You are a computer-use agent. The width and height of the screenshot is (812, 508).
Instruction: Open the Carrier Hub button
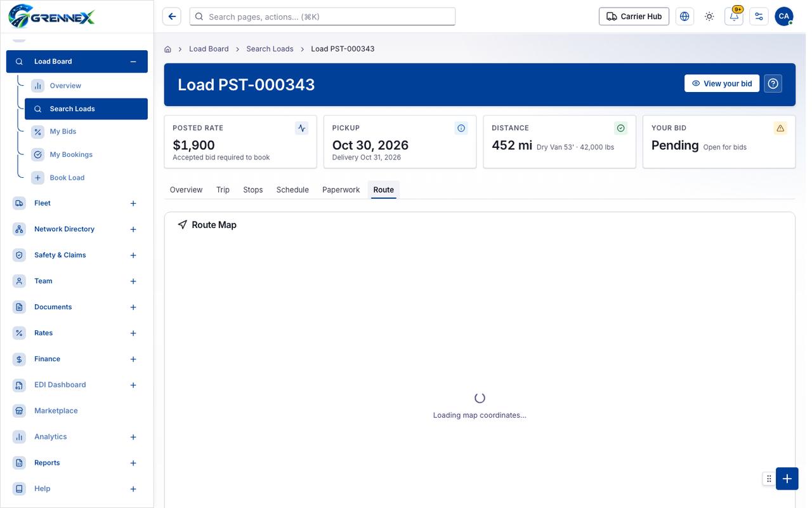634,17
